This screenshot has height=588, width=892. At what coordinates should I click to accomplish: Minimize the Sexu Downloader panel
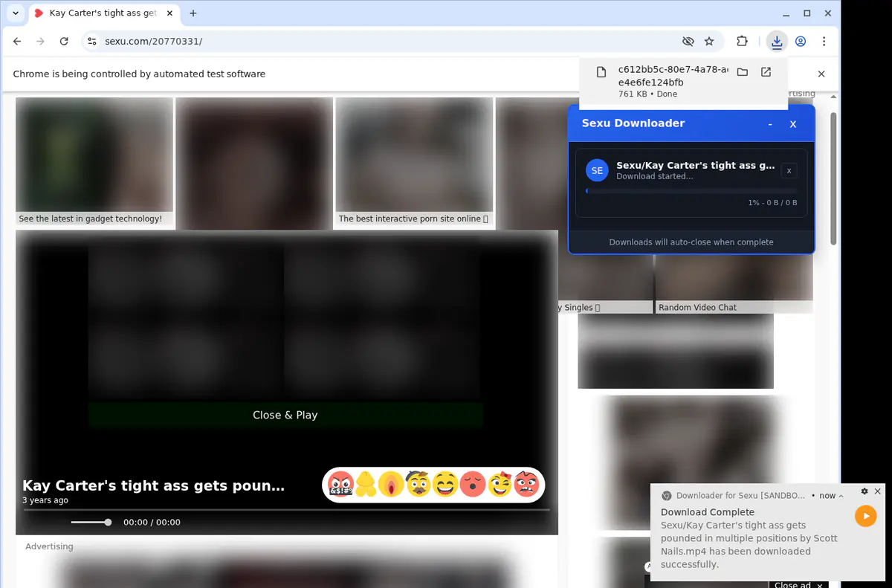pos(770,124)
